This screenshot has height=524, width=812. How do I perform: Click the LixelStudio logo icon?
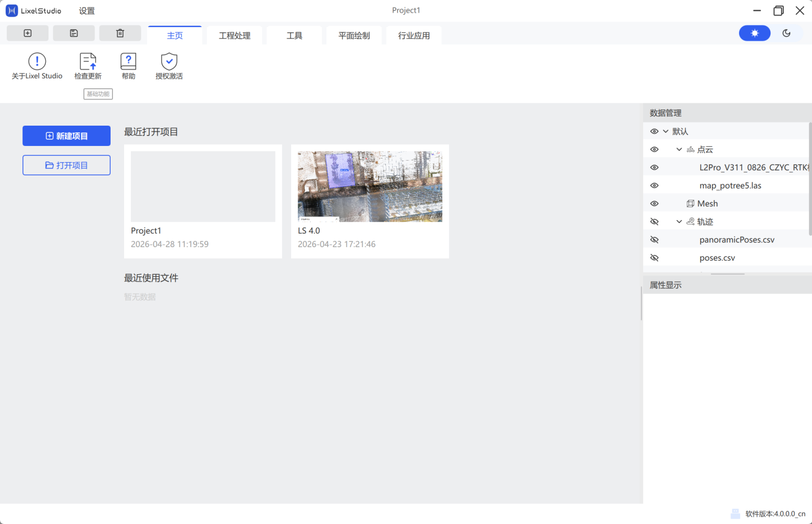pos(11,10)
